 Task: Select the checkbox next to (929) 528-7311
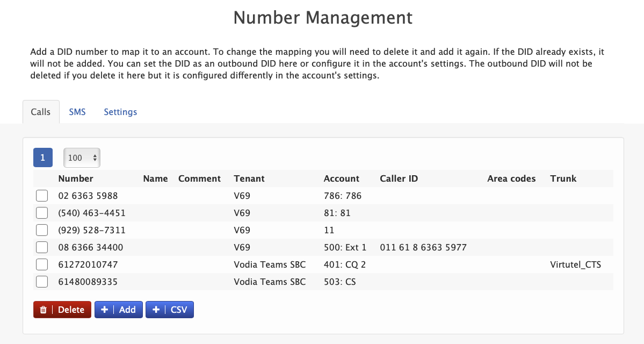click(42, 230)
